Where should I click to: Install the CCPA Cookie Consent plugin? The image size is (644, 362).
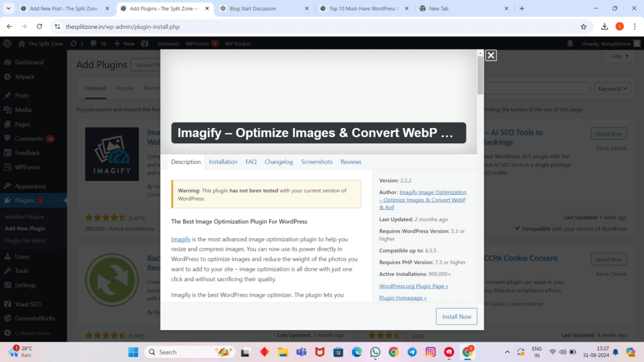click(609, 260)
